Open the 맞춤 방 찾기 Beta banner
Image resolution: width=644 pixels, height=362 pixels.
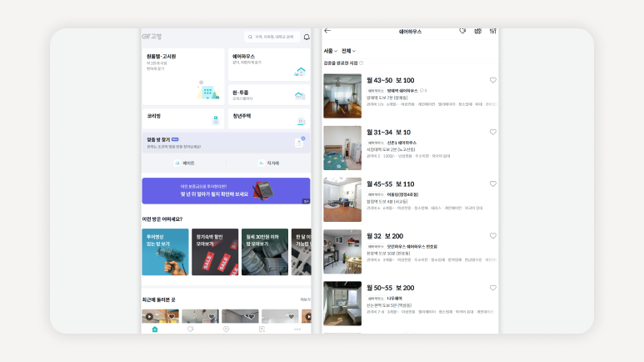[226, 143]
